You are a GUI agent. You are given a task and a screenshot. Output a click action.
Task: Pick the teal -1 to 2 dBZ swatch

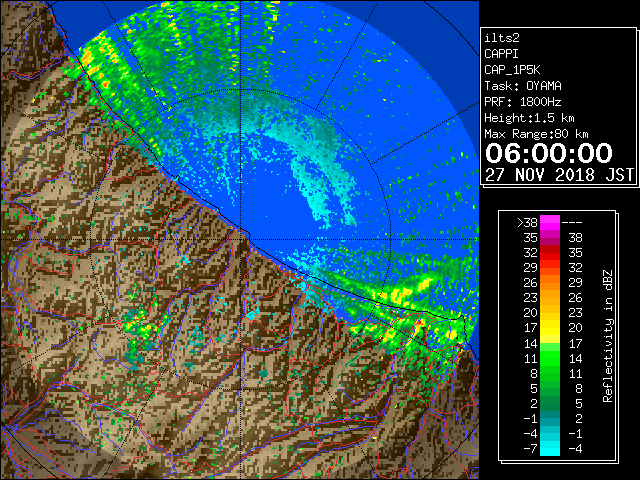coord(550,418)
